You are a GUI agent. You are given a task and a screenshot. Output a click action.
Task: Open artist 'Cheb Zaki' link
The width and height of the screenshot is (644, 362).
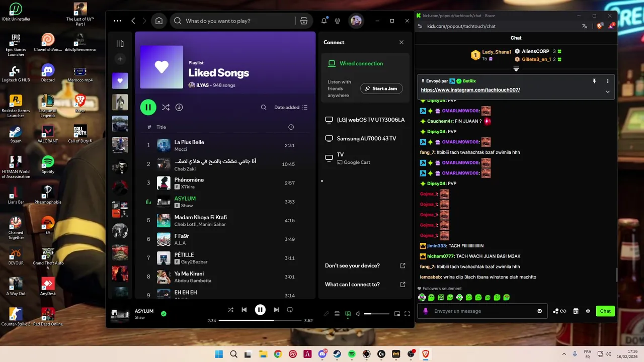[184, 168]
